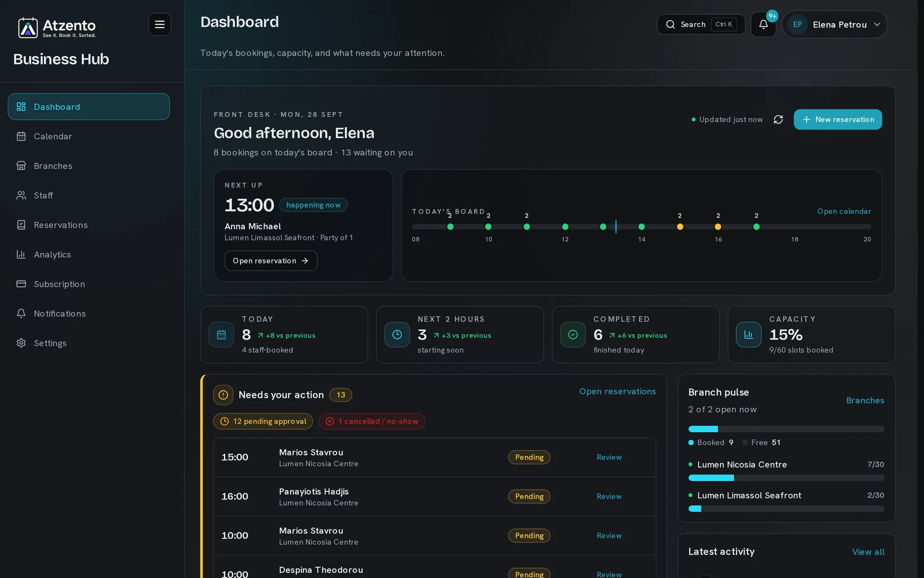Filter by 12 pending approval chip
The image size is (924, 578).
tap(263, 421)
